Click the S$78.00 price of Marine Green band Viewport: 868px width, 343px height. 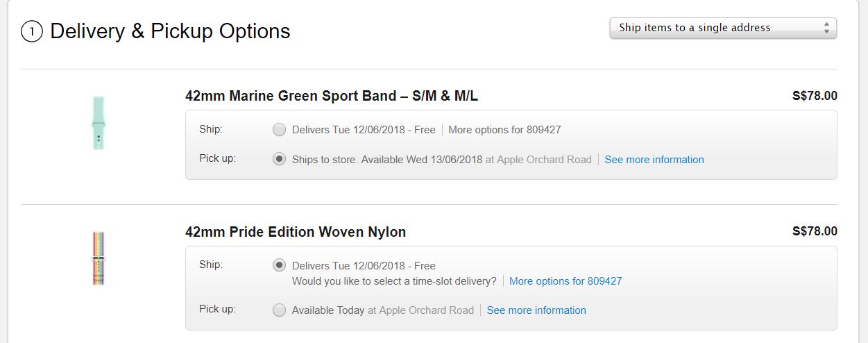815,96
